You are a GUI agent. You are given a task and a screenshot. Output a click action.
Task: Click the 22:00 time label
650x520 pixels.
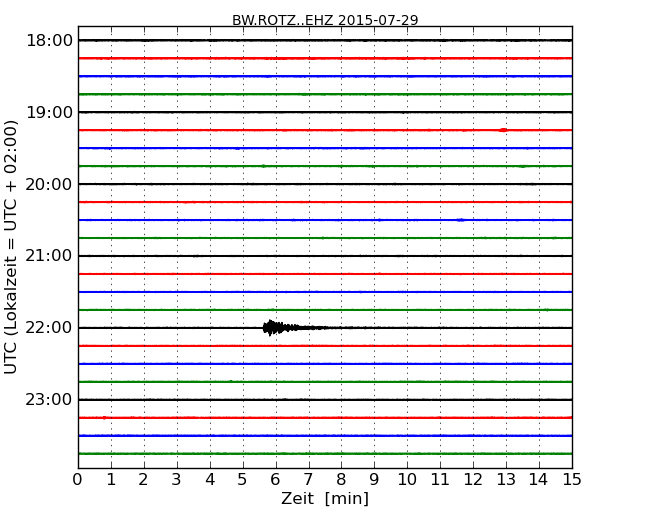(49, 328)
